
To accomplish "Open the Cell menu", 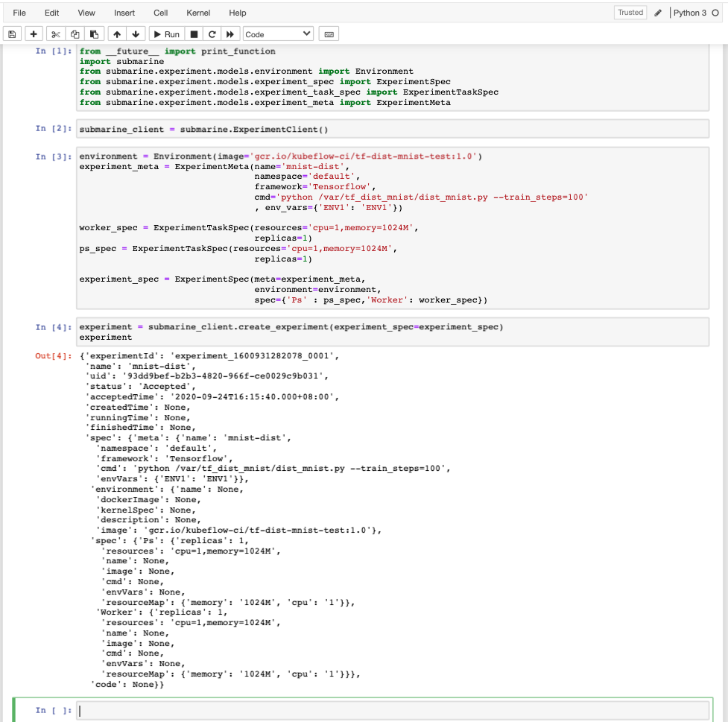I will point(161,13).
